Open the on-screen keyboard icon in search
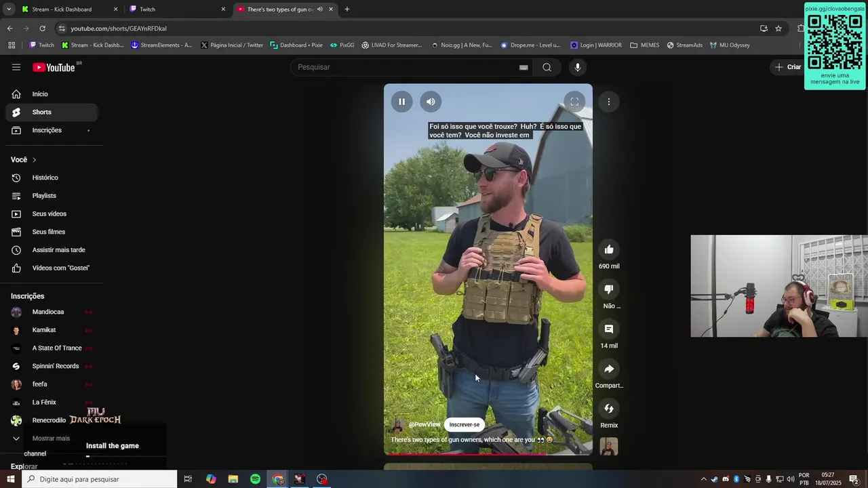This screenshot has height=488, width=868. 524,67
